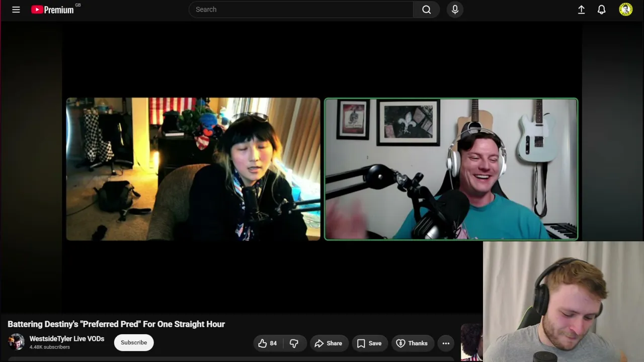Viewport: 644px width, 362px height.
Task: Share the video
Action: point(328,343)
